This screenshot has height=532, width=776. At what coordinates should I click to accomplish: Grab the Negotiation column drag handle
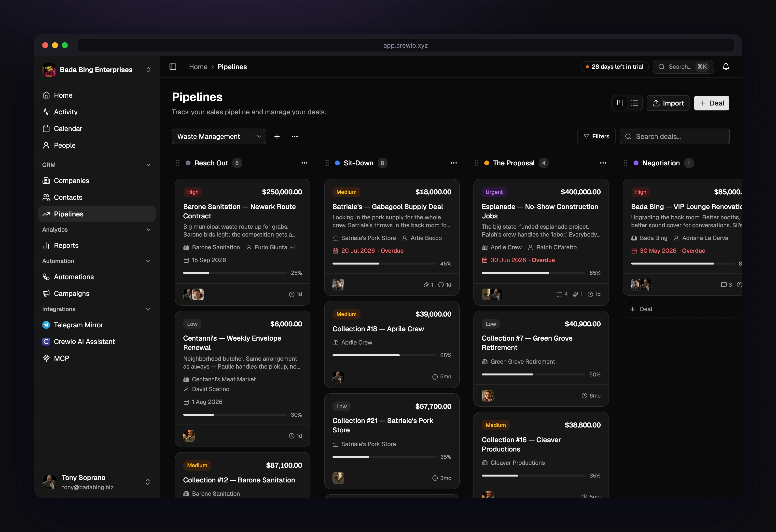click(625, 163)
